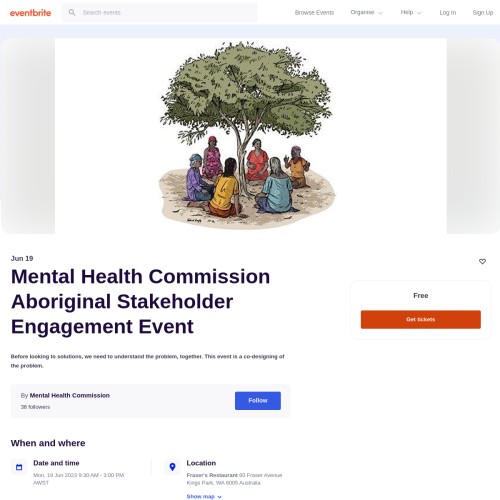Click the event title heading

tap(140, 301)
